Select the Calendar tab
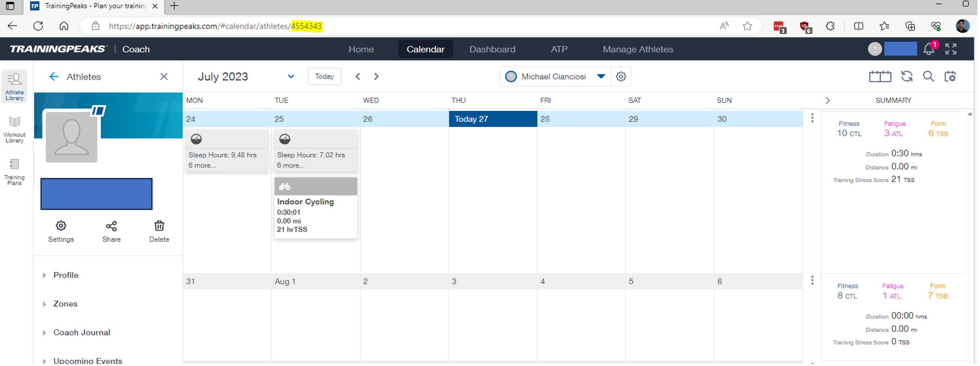The height and width of the screenshot is (366, 980). [x=425, y=49]
